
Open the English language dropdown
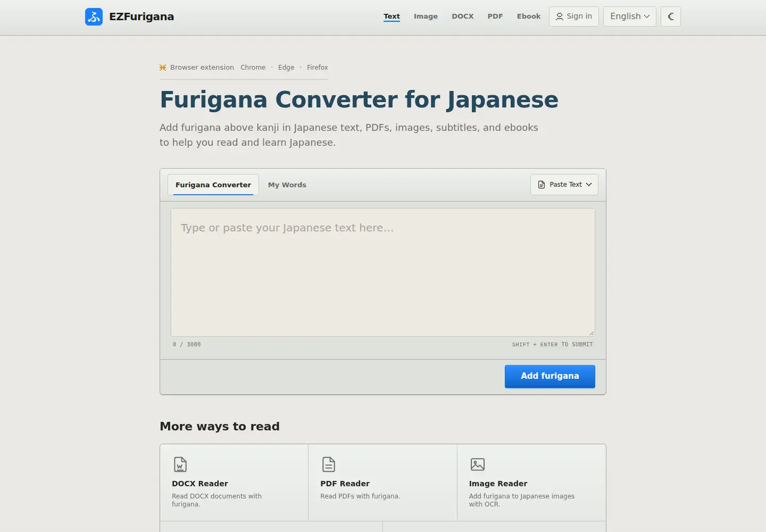(x=630, y=16)
